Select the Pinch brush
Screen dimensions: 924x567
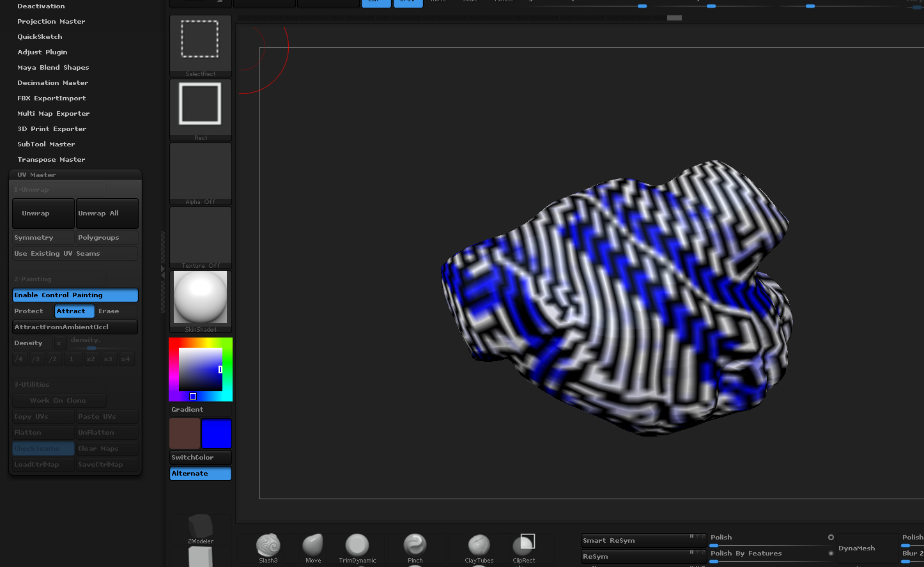coord(415,546)
